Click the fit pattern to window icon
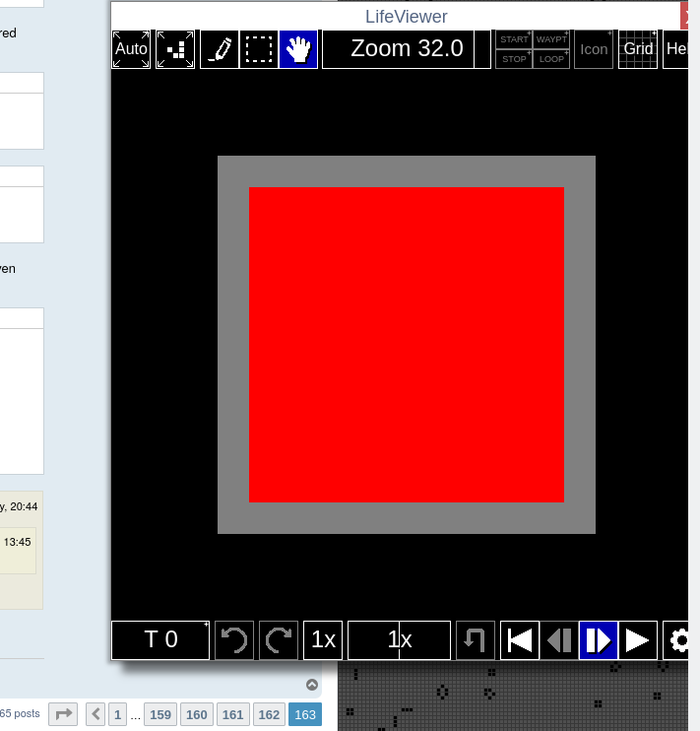This screenshot has width=700, height=731. pyautogui.click(x=175, y=49)
